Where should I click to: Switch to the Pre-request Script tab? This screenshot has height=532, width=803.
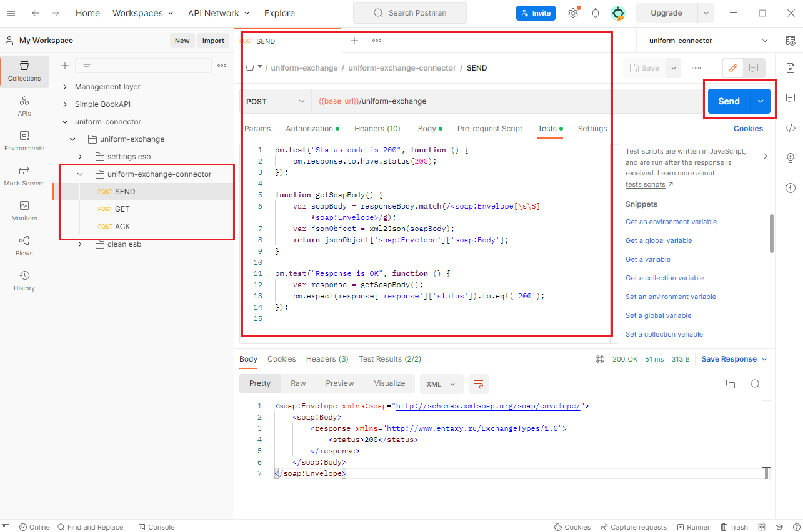click(x=490, y=129)
